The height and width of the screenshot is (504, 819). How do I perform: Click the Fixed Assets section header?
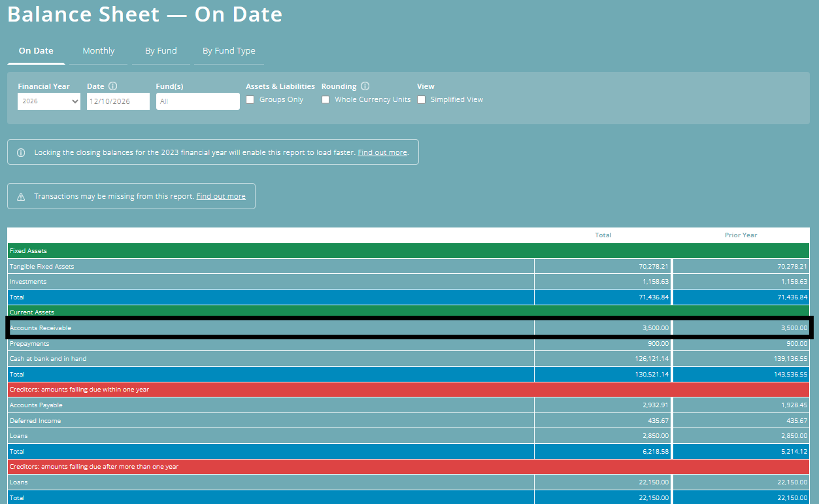click(x=409, y=251)
